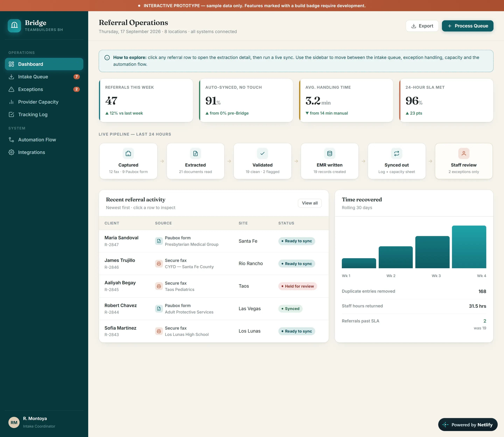Click the Synced out arrows icon

pos(397,153)
